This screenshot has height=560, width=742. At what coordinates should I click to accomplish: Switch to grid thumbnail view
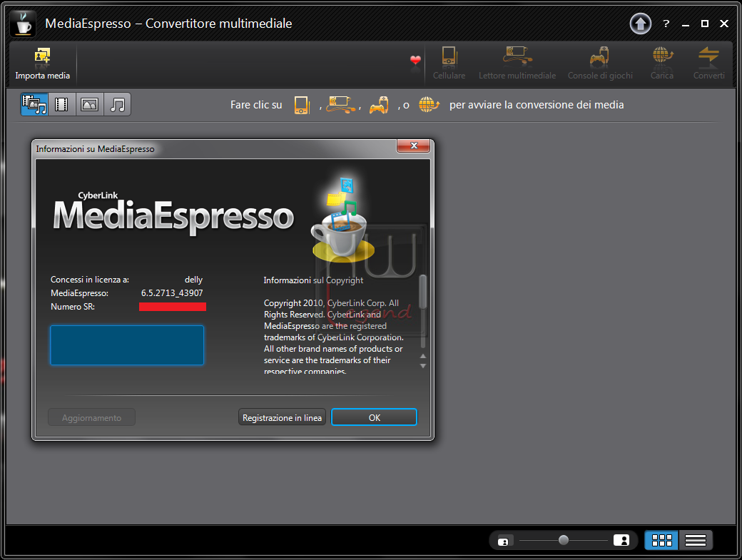[x=661, y=539]
